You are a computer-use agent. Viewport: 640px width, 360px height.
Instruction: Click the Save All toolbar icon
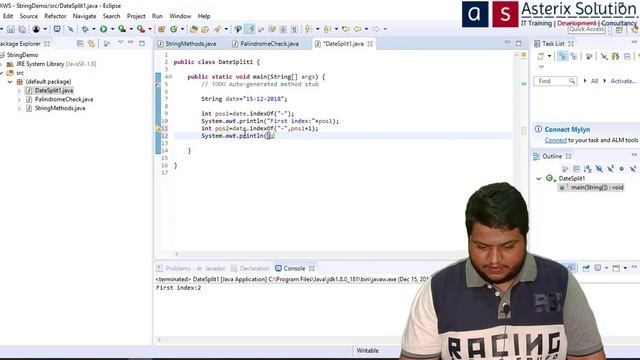pyautogui.click(x=22, y=29)
